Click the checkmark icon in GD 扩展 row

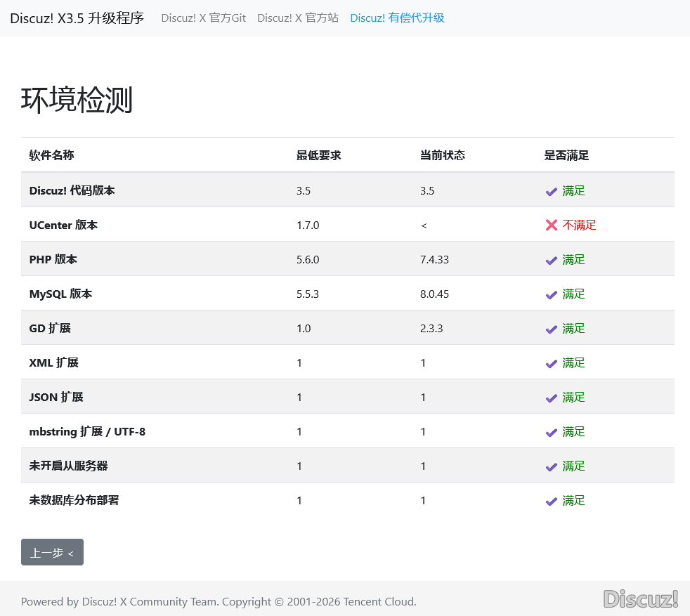click(551, 329)
